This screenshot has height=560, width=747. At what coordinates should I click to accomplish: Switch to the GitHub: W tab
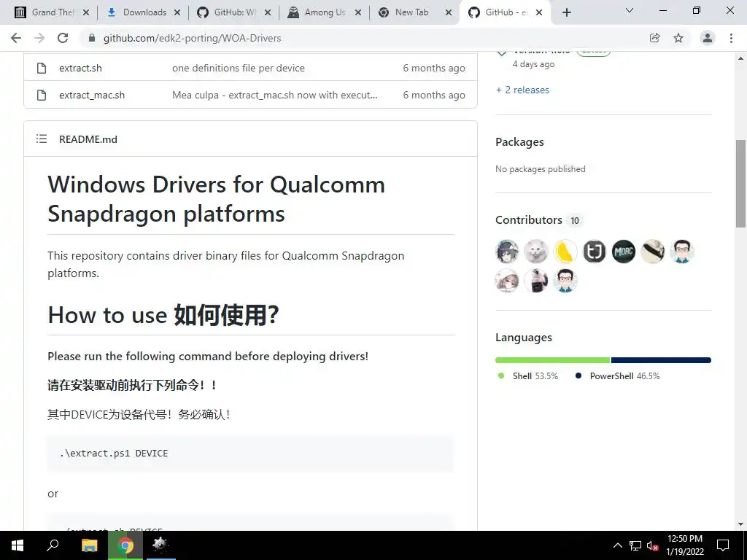pos(235,12)
